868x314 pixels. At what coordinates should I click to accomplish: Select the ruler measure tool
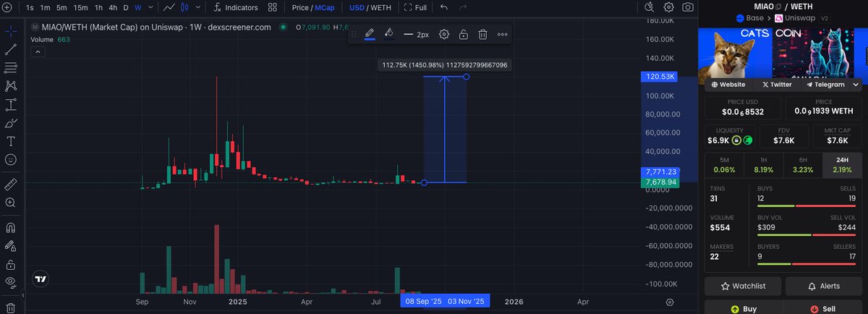coord(11,184)
